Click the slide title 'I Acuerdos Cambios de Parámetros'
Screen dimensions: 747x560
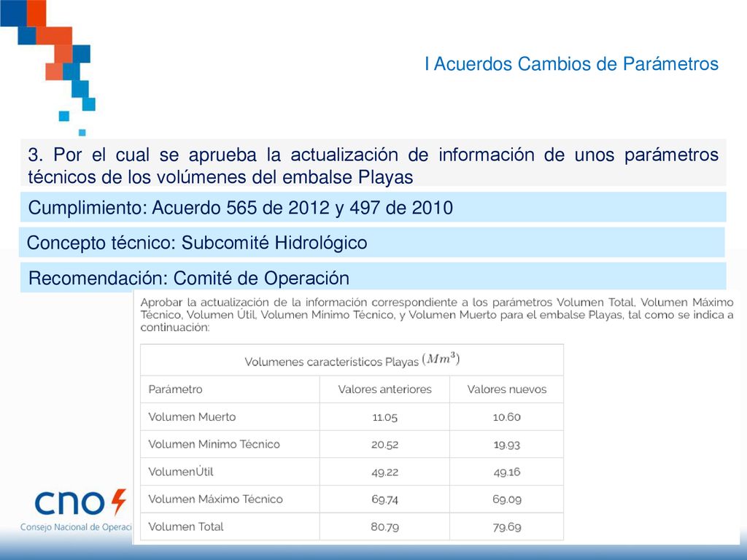pos(571,64)
